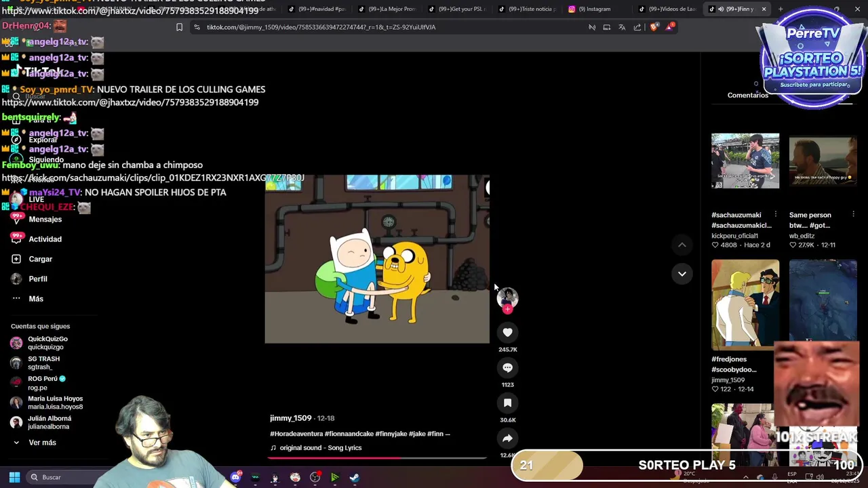Image resolution: width=868 pixels, height=488 pixels.
Task: Click the translate page icon in address bar
Action: pyautogui.click(x=622, y=27)
